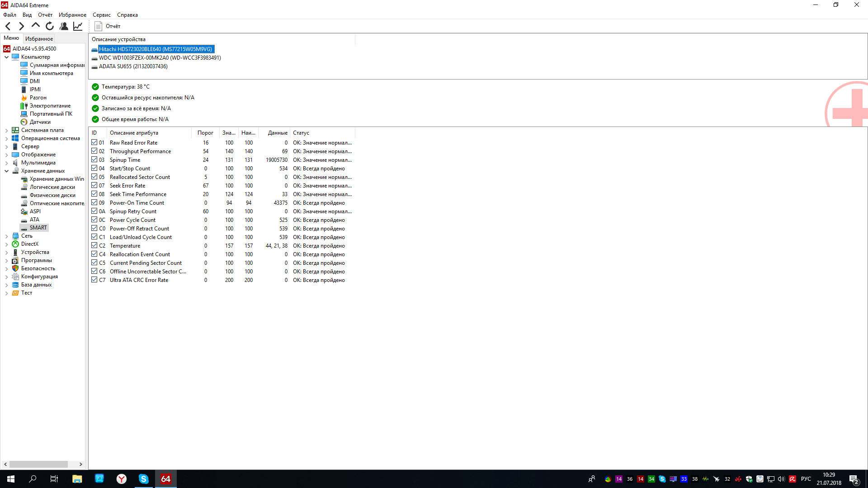Viewport: 868px width, 488px height.
Task: Open the graph chart toolbar icon
Action: (x=78, y=26)
